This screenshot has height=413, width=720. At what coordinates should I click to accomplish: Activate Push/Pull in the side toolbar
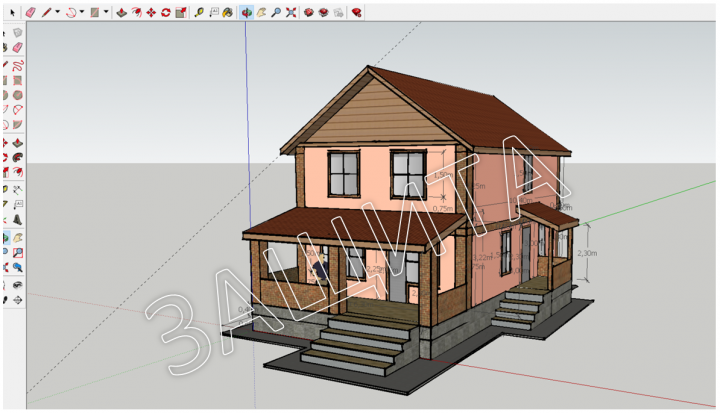point(17,143)
